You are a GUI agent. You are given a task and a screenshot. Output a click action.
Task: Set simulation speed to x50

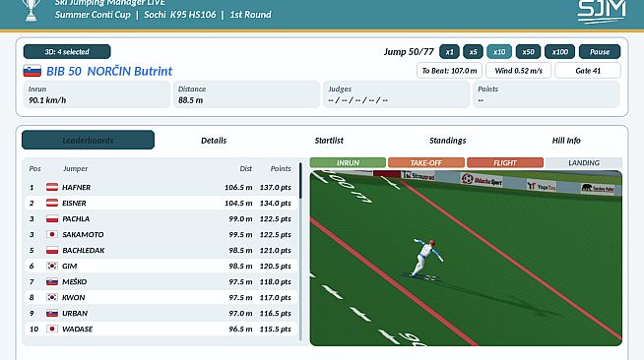coord(528,52)
